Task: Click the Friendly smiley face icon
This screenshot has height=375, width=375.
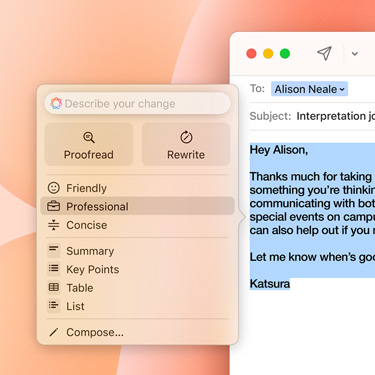Action: coord(53,188)
